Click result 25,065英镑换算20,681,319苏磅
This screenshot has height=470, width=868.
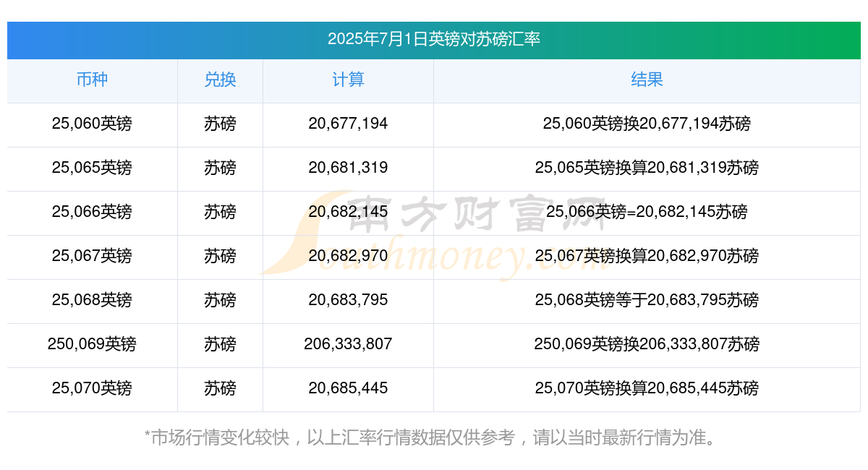tap(647, 168)
